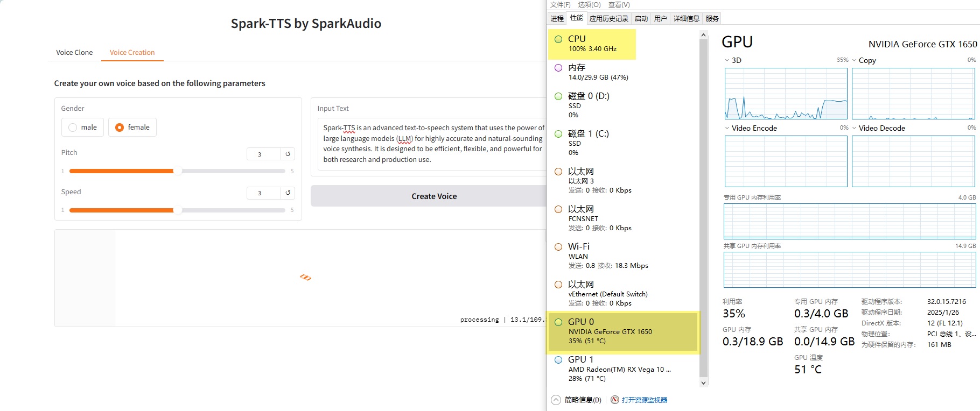
Task: Adjust the Speed slider handle
Action: [177, 210]
